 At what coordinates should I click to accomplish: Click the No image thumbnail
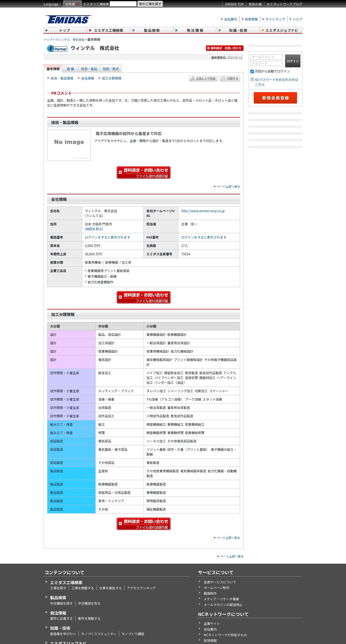[69, 145]
